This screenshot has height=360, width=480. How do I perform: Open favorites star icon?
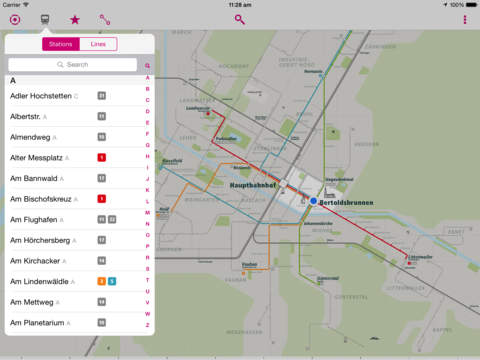point(75,20)
